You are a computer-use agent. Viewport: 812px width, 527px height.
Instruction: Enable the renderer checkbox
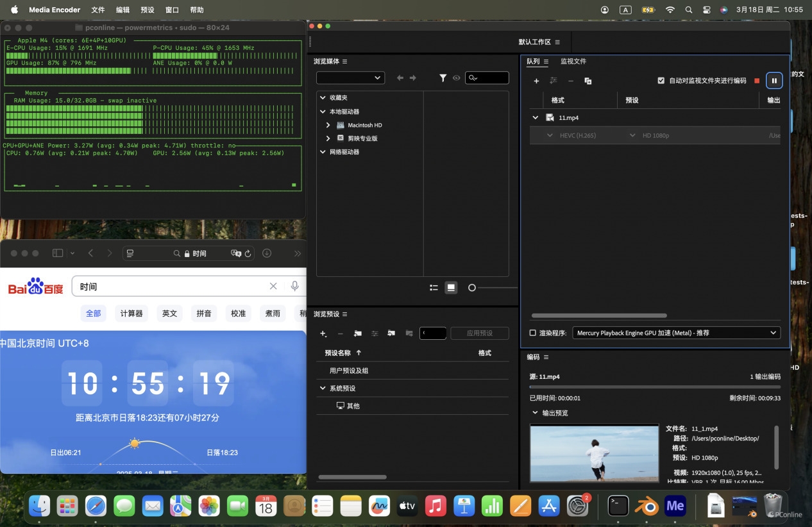click(532, 333)
